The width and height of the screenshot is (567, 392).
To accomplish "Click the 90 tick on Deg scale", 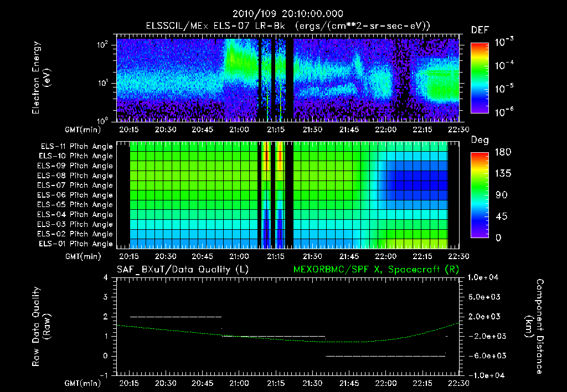I will coord(501,195).
